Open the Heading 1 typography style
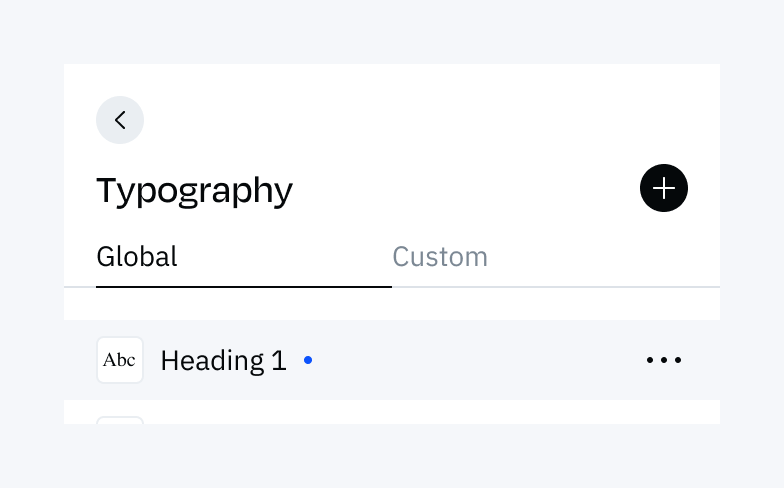Viewport: 784px width, 488px height. click(x=392, y=360)
